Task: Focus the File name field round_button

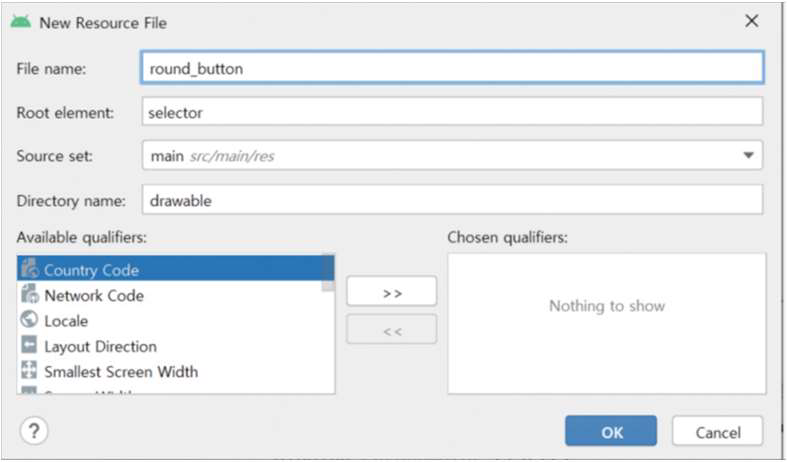Action: click(452, 67)
